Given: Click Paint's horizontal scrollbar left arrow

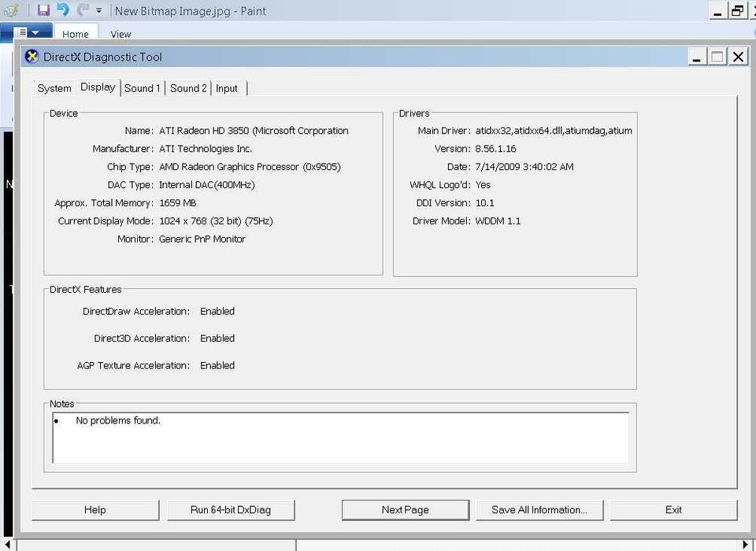Looking at the screenshot, I should click(x=7, y=545).
